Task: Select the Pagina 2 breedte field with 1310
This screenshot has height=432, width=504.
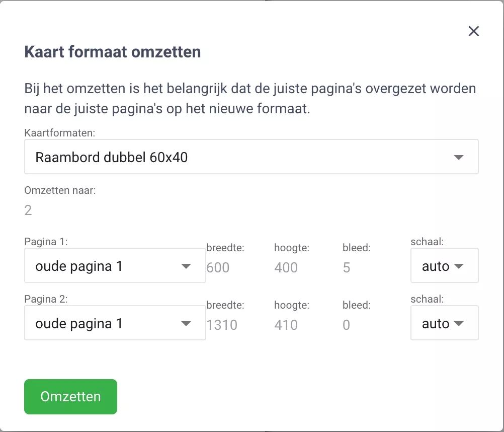Action: click(x=222, y=325)
